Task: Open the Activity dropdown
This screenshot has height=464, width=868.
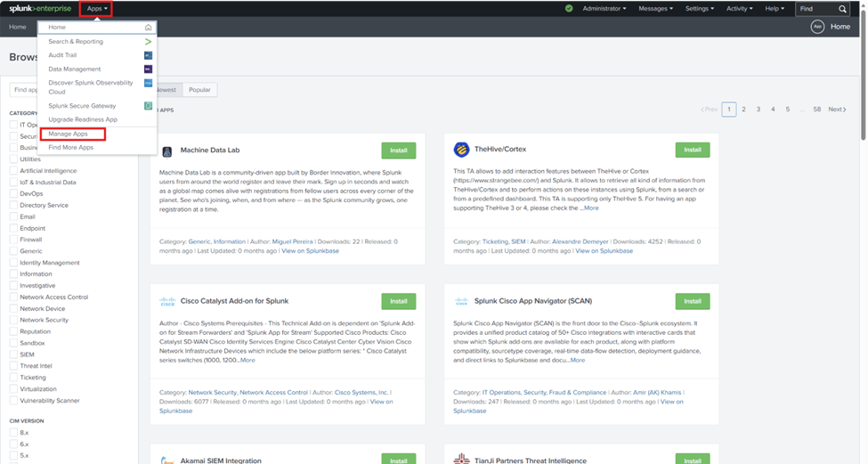Action: [739, 9]
